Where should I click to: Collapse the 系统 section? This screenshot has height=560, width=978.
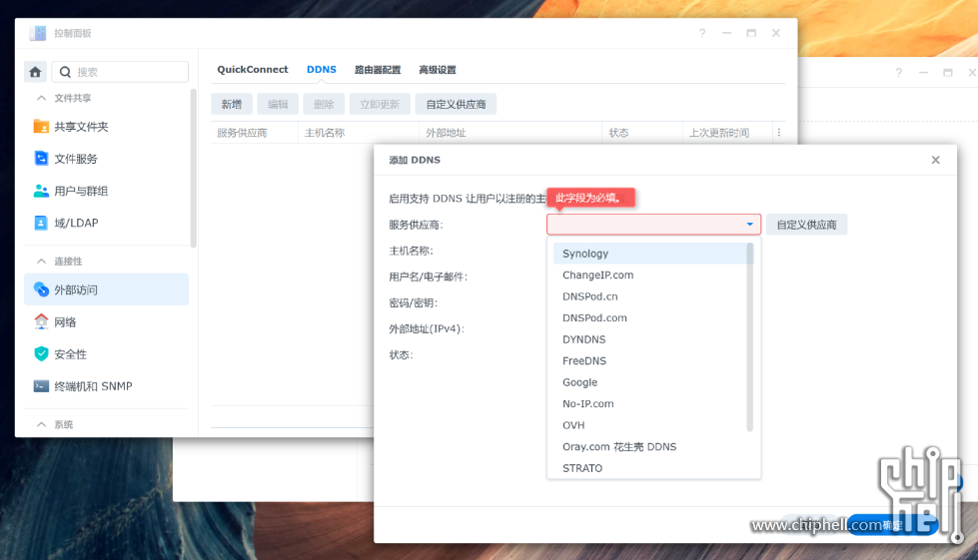point(41,424)
